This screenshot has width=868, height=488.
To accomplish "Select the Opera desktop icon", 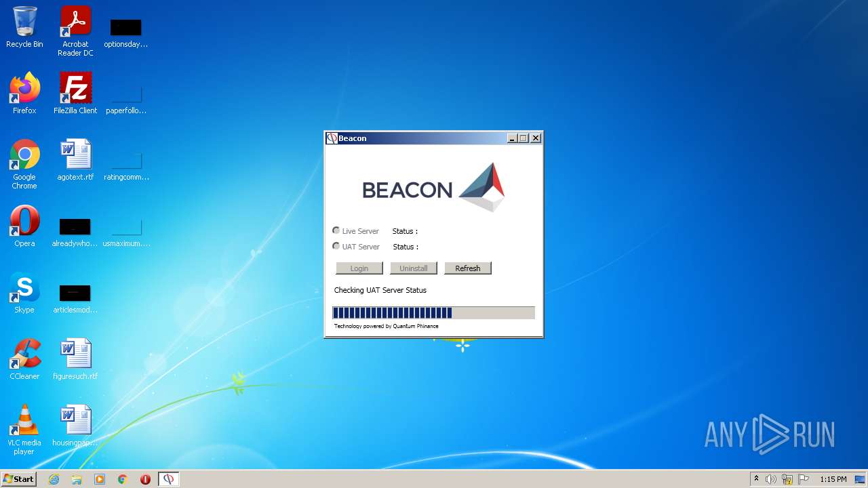I will click(24, 226).
